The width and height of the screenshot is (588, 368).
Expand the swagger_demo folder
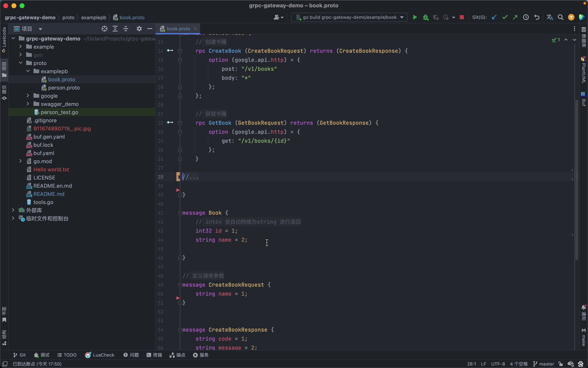(x=28, y=104)
